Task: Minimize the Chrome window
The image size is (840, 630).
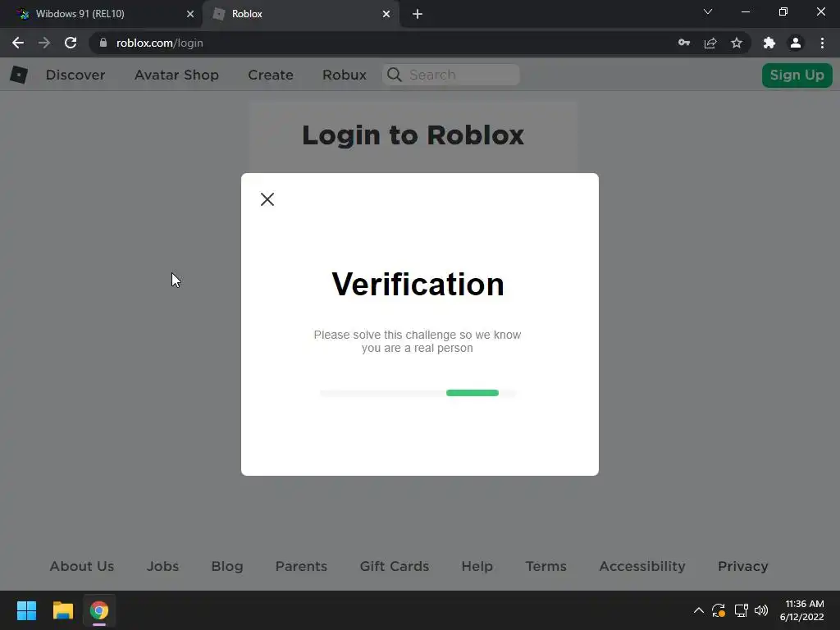Action: (745, 11)
